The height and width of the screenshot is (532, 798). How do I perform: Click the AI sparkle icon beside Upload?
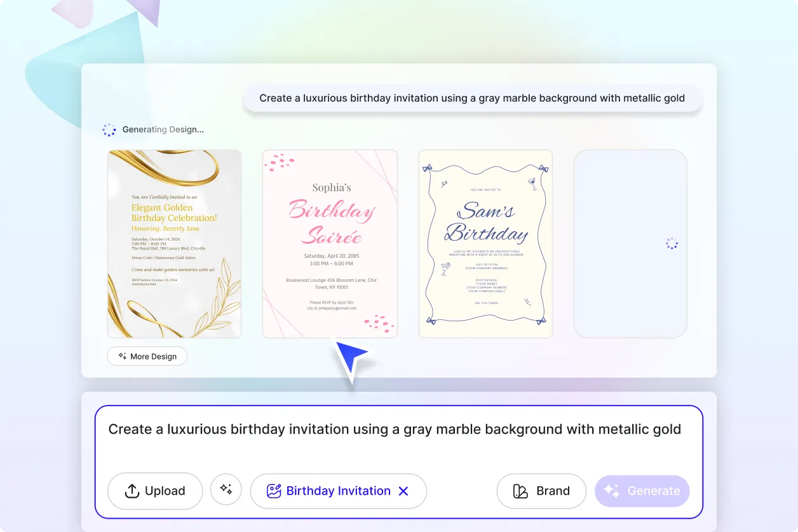[226, 489]
